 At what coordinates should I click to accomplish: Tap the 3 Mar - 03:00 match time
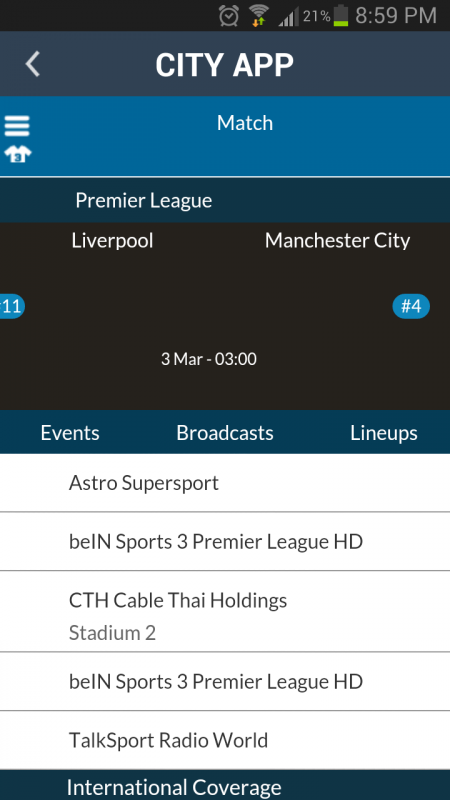click(x=209, y=359)
